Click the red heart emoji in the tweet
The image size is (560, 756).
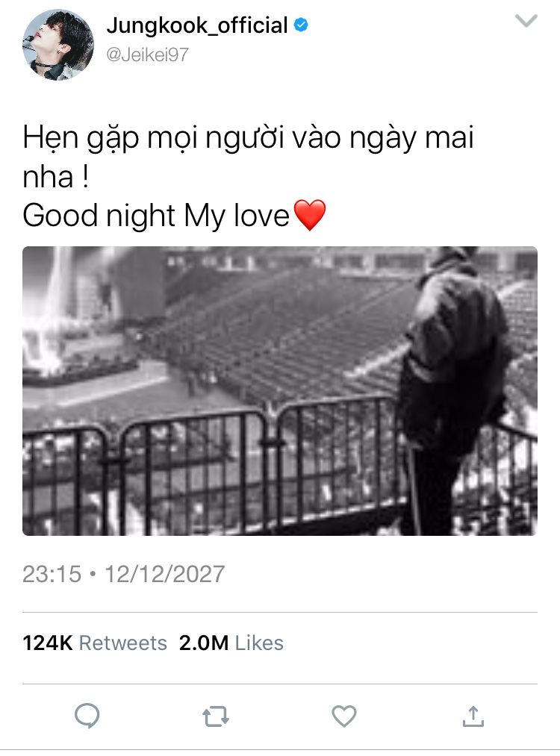(310, 216)
